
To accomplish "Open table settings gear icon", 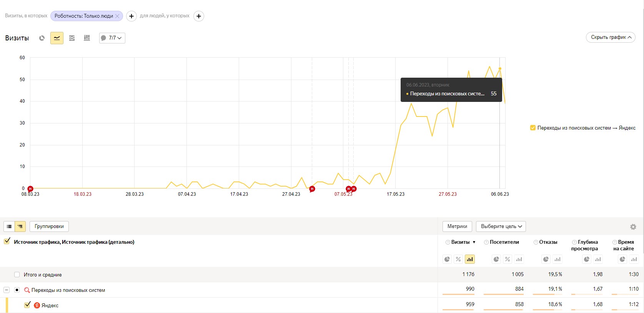I will pyautogui.click(x=633, y=227).
